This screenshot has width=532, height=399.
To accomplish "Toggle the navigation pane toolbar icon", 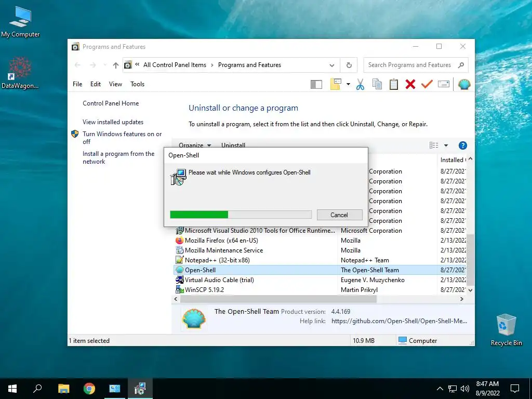I will [x=316, y=84].
